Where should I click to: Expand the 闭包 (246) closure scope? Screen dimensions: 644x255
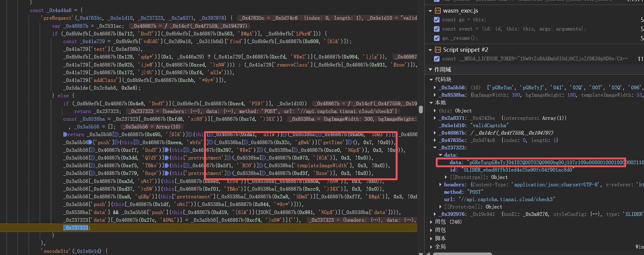431,222
